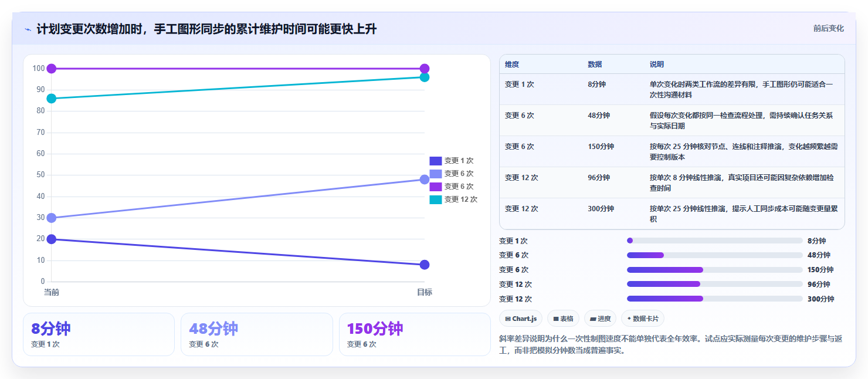Select the purple data point at 目标 valued 100
868x379 pixels.
425,69
